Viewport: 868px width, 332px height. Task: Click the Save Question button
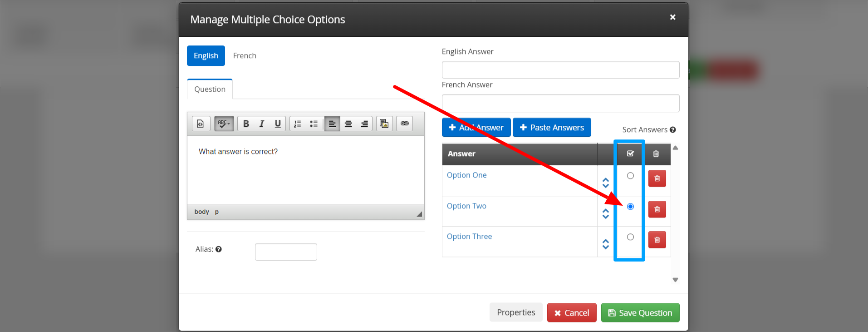[640, 312]
